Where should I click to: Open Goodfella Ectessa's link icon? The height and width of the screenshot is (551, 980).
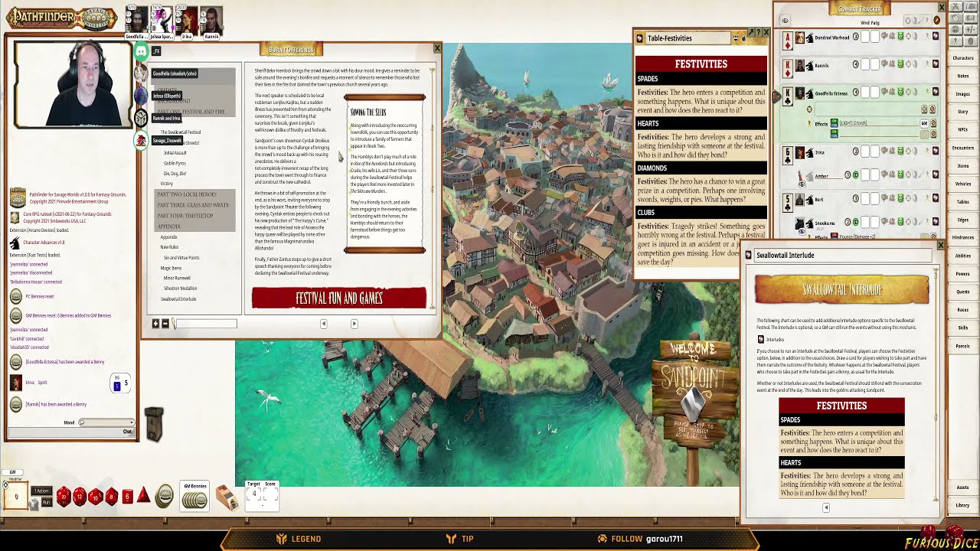click(x=935, y=93)
